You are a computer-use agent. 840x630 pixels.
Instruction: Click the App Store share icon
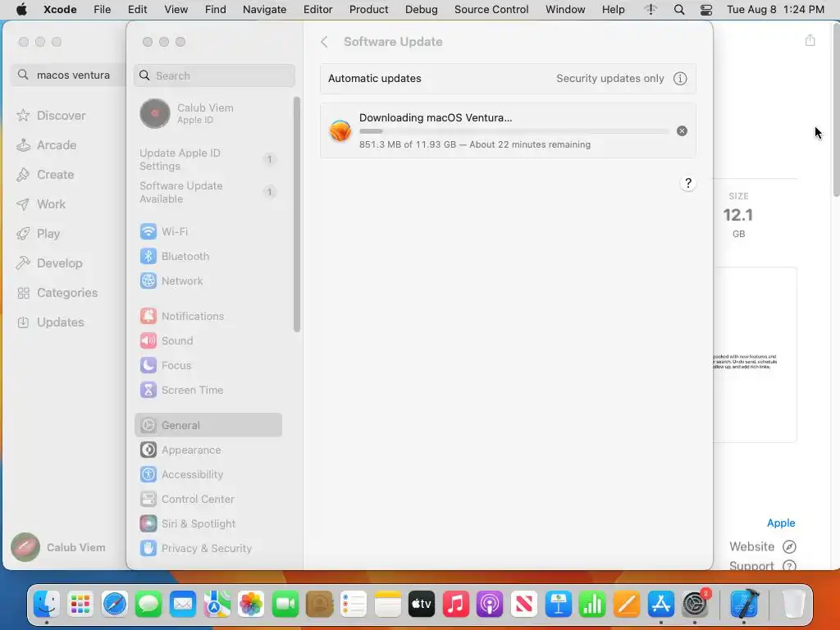(810, 40)
